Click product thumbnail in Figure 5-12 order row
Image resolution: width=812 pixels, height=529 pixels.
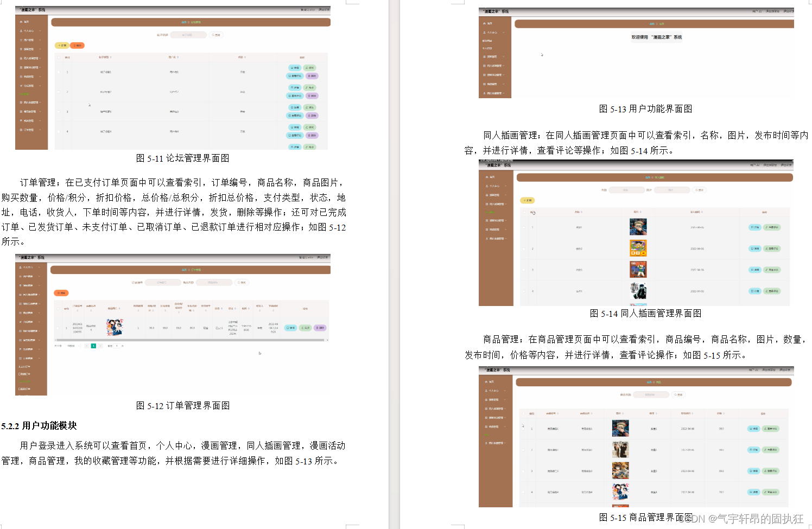tap(115, 327)
